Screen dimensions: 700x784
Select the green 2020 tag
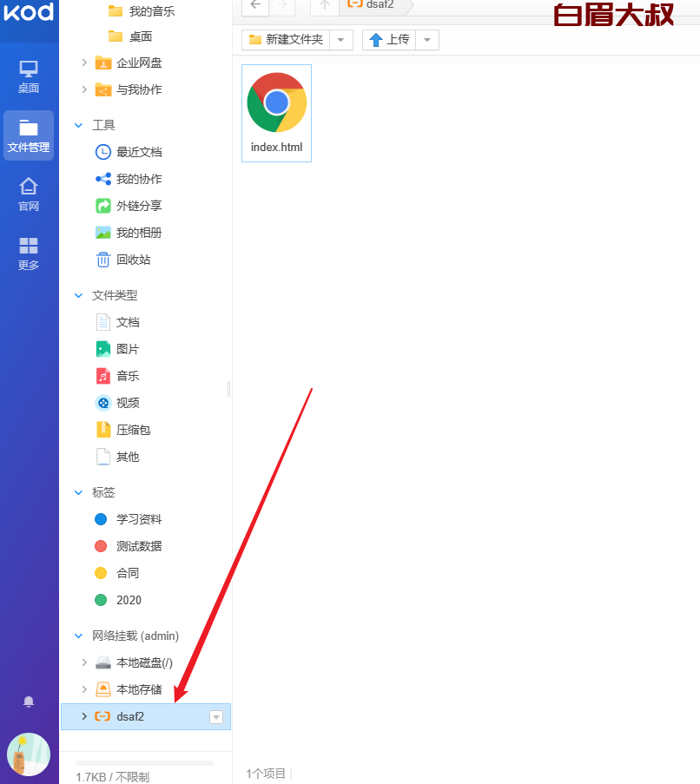(129, 601)
